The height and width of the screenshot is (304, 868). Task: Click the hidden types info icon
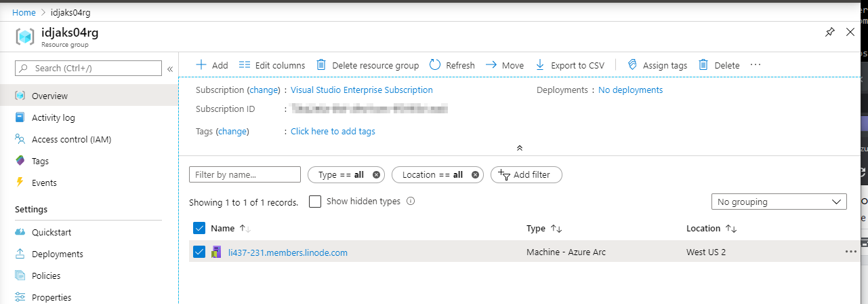411,202
